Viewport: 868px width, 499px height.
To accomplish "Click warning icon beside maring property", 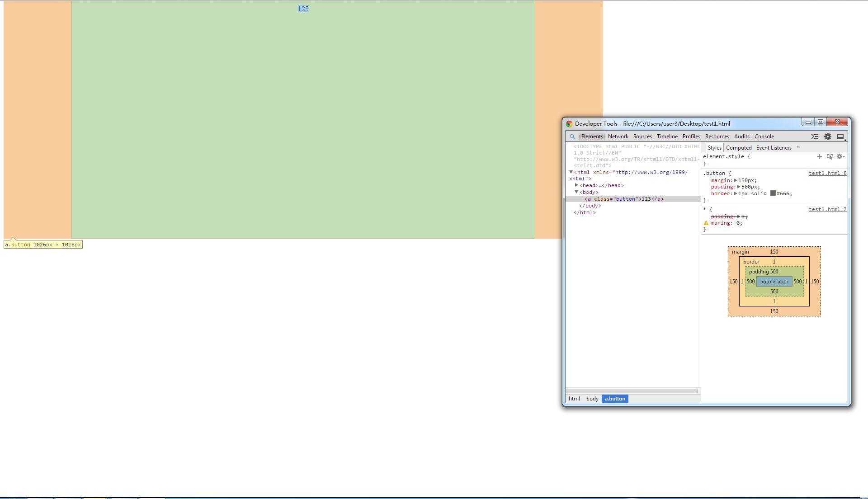I will [x=706, y=223].
